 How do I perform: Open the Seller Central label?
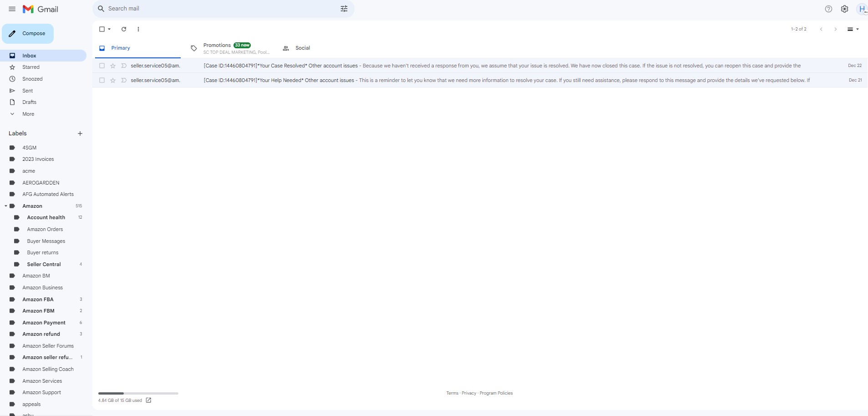click(43, 264)
